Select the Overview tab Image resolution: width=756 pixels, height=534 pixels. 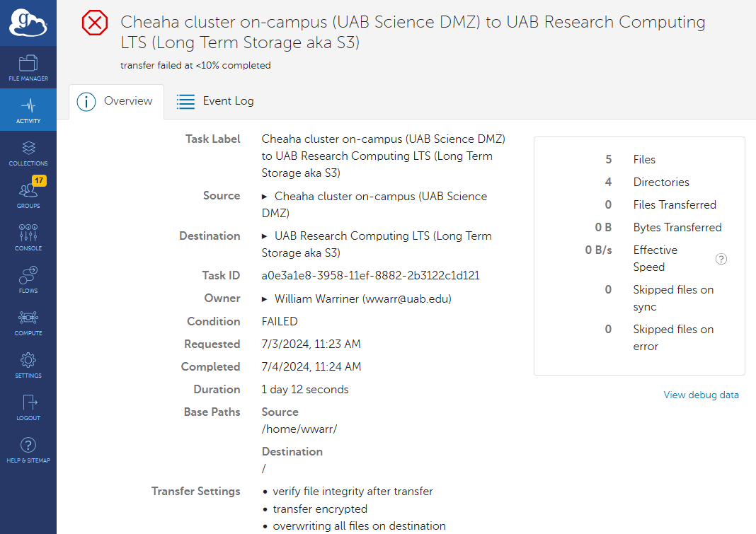(115, 101)
